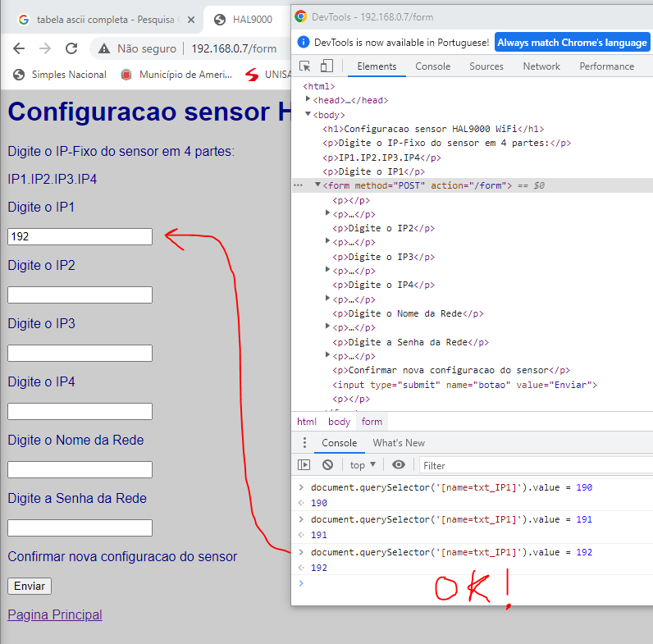This screenshot has width=653, height=644.
Task: Expand the p node below Digite o IP3
Action: coord(327,270)
